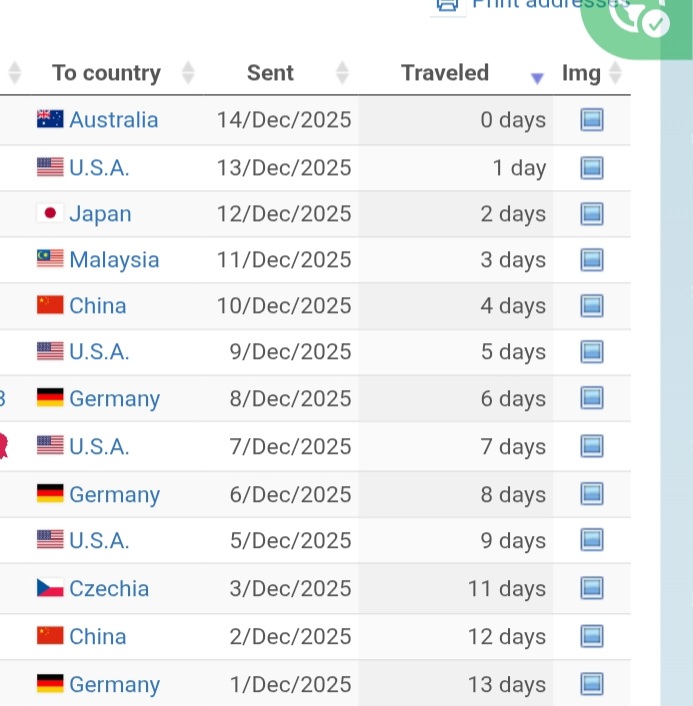View the image for the Malaysia postcard

click(592, 260)
